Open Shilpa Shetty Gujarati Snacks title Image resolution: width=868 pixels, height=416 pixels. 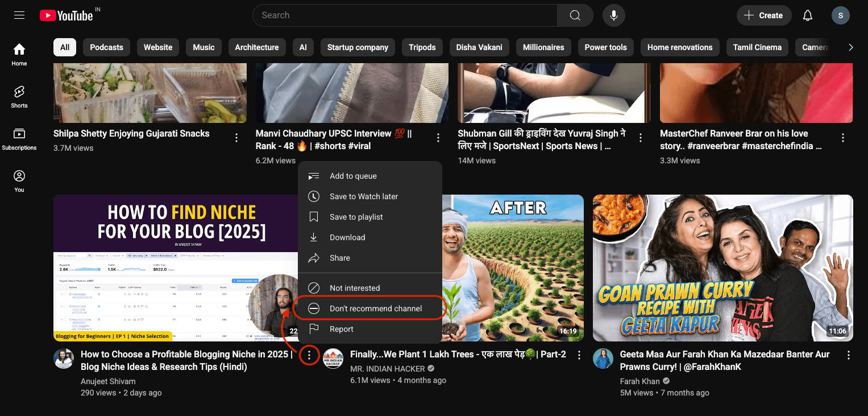[x=131, y=134]
